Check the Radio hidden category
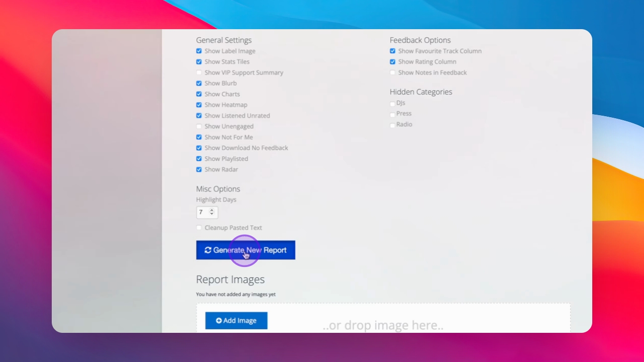Screen dimensions: 644x362 [x=392, y=125]
